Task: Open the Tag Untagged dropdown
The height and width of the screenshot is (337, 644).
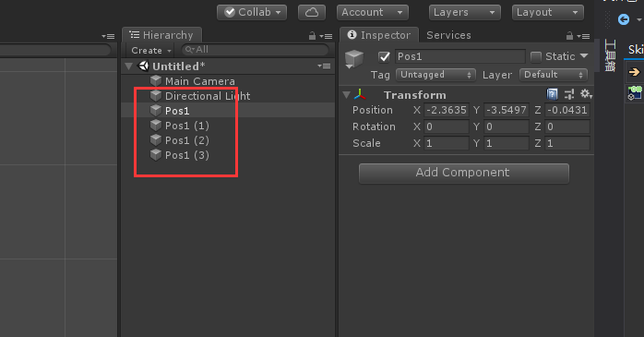Action: pyautogui.click(x=435, y=75)
